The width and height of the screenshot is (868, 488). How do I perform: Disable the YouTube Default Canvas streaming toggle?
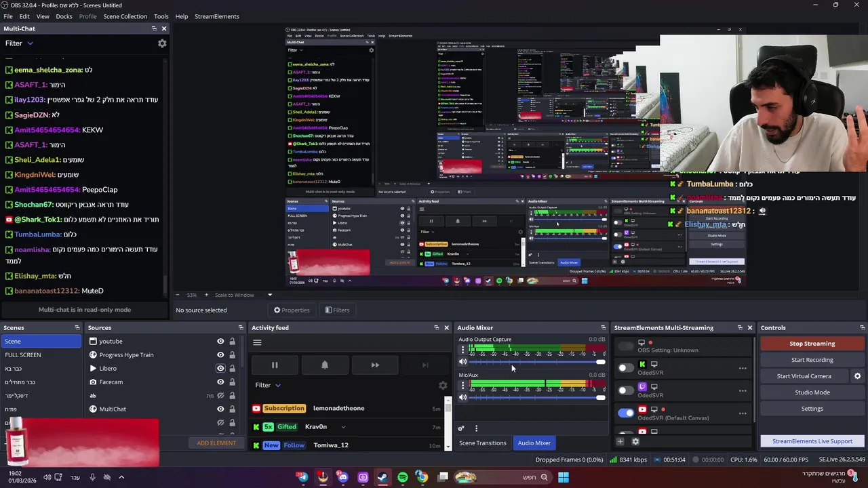pyautogui.click(x=625, y=413)
